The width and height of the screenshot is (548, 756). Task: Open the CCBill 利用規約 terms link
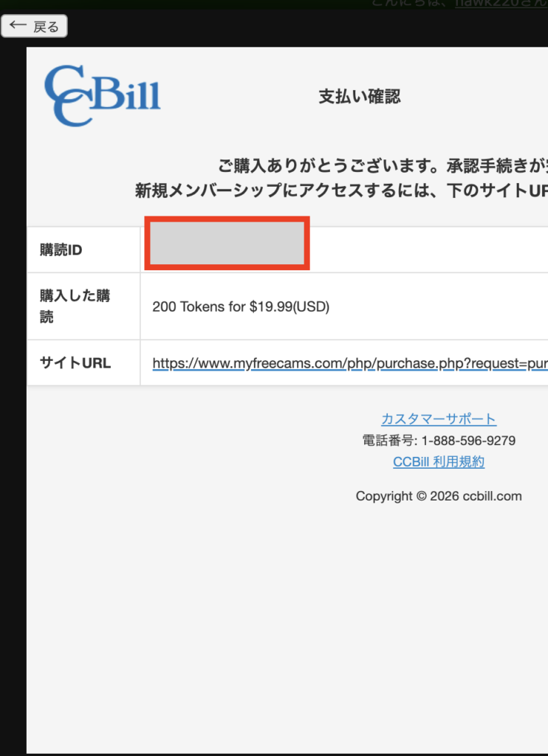click(x=439, y=462)
